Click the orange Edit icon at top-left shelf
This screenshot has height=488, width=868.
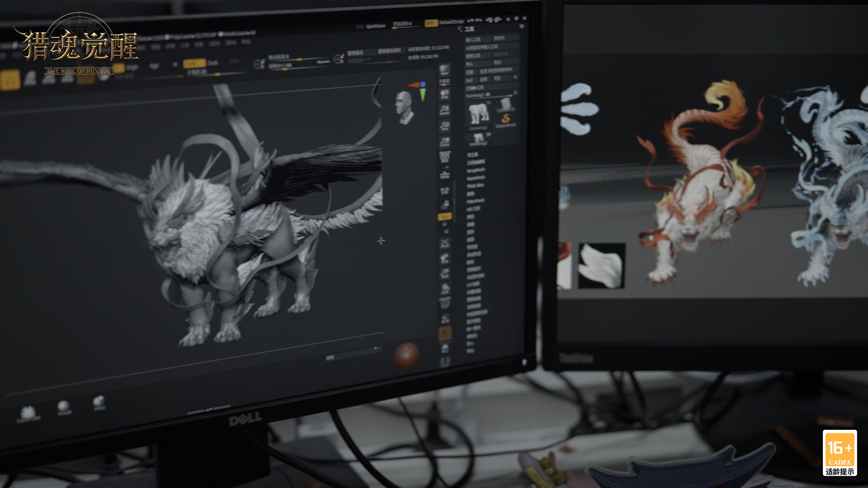click(10, 80)
